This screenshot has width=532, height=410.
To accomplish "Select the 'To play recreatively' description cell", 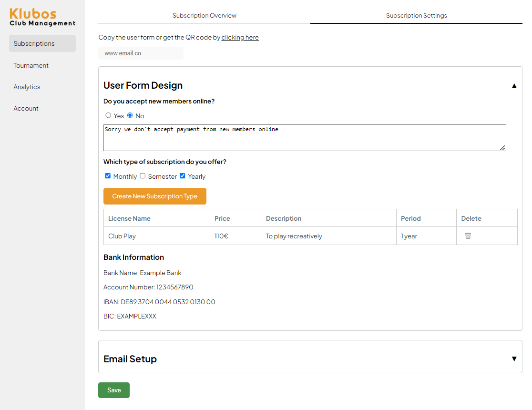I will (328, 236).
